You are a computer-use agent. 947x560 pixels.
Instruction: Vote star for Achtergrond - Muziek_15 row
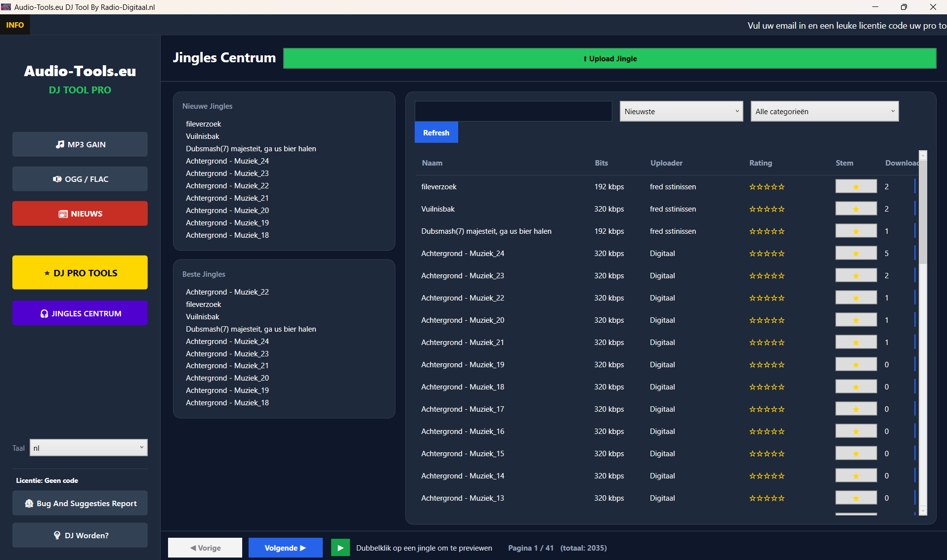[856, 453]
